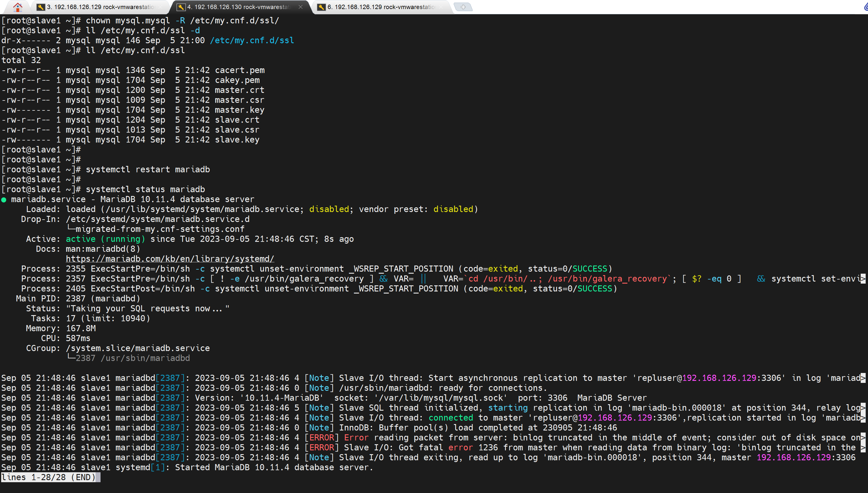Click the '/var/lib/mysql/mysql.sock' socket path
The image size is (868, 493).
[x=441, y=398]
